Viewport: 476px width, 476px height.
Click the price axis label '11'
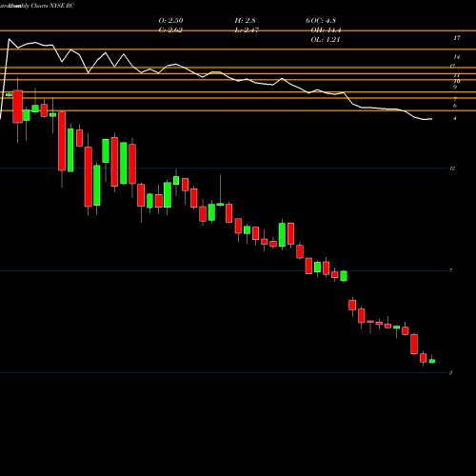click(456, 75)
